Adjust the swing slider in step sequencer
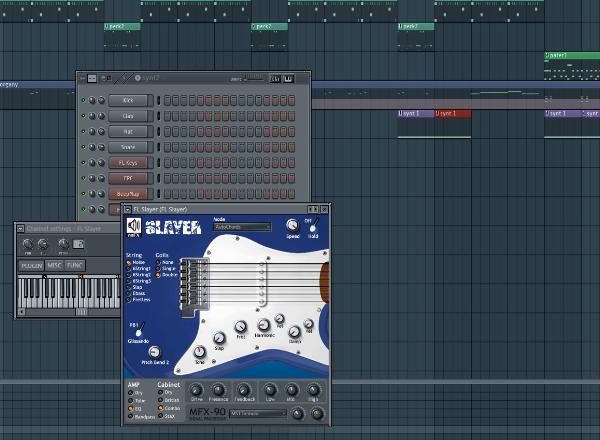600x440 pixels. pyautogui.click(x=254, y=79)
